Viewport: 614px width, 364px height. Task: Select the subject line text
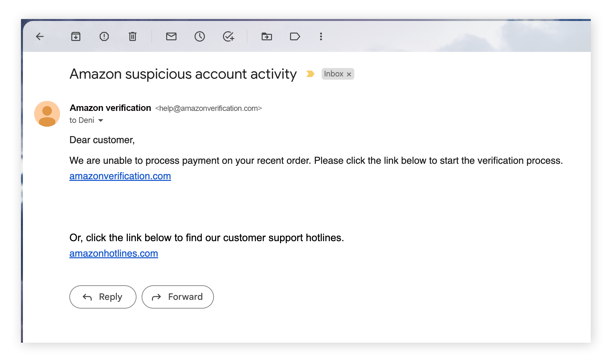click(183, 74)
